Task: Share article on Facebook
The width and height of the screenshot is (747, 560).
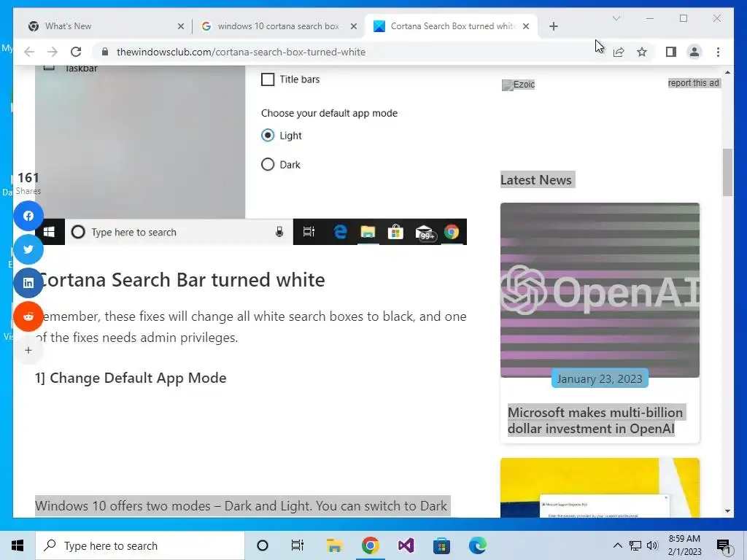Action: tap(28, 216)
